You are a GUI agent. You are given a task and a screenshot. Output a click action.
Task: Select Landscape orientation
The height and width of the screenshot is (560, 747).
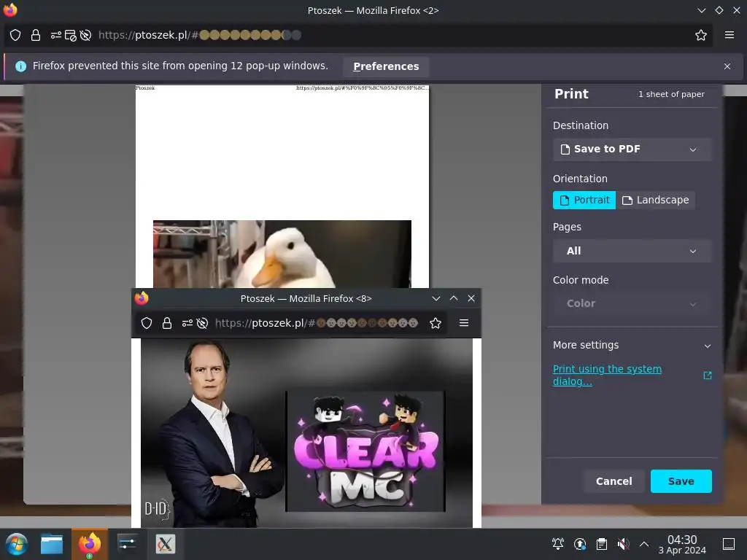(655, 200)
